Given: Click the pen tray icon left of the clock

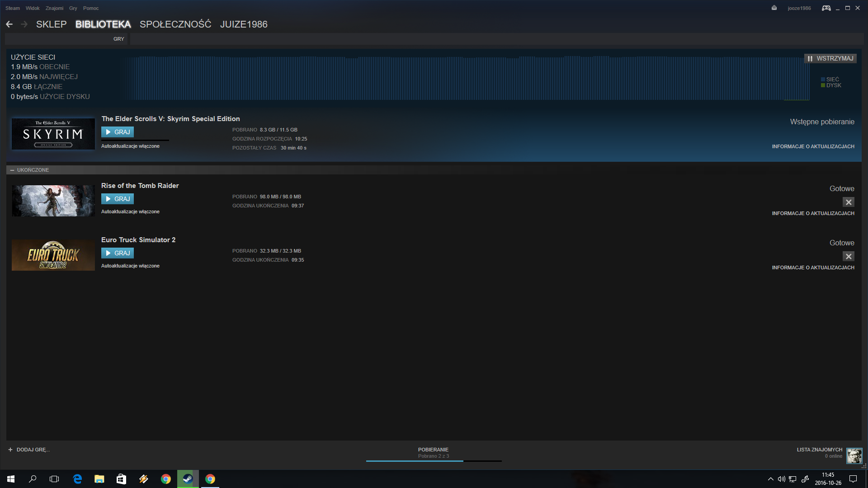Looking at the screenshot, I should [805, 479].
